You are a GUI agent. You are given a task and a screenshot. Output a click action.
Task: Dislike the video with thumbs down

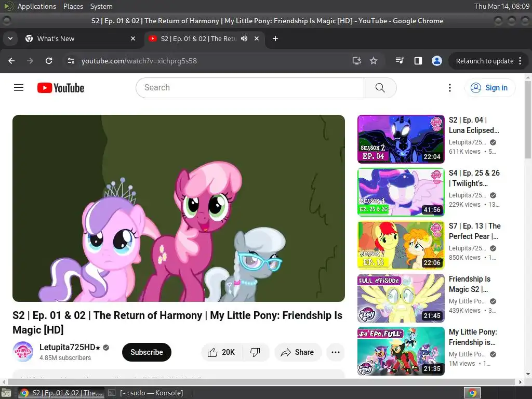click(x=255, y=352)
